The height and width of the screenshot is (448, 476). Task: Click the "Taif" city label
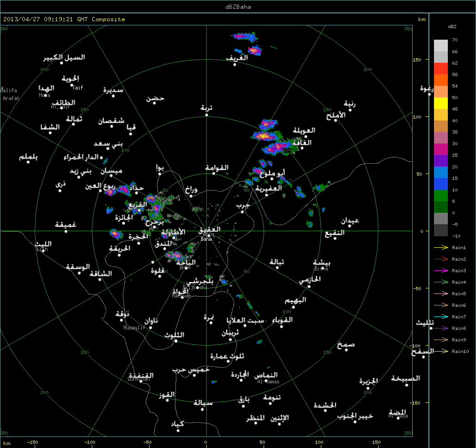[78, 88]
